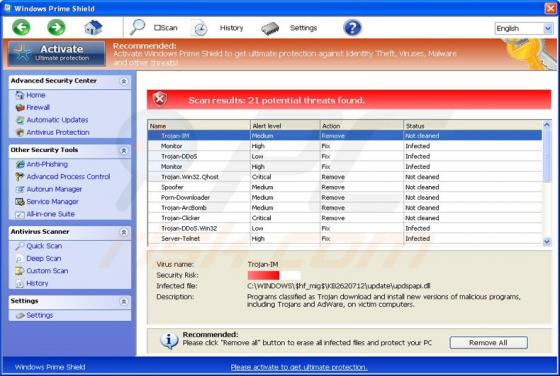Click the info icon beside Recommended text
Viewport: 560px width, 376px height.
click(x=169, y=341)
